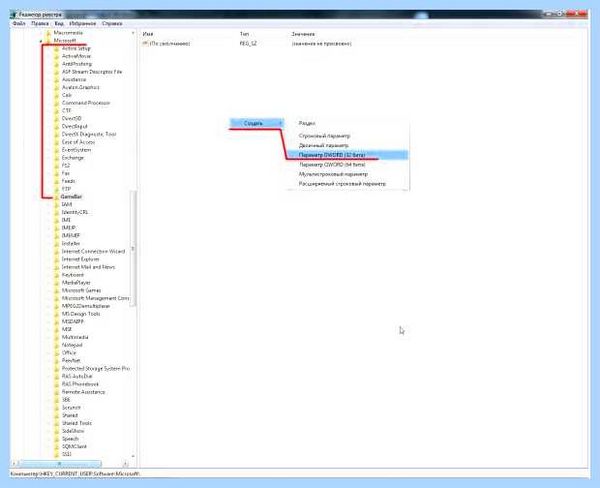
Task: Select the ASF Stream Descriptor File key
Action: (x=92, y=72)
